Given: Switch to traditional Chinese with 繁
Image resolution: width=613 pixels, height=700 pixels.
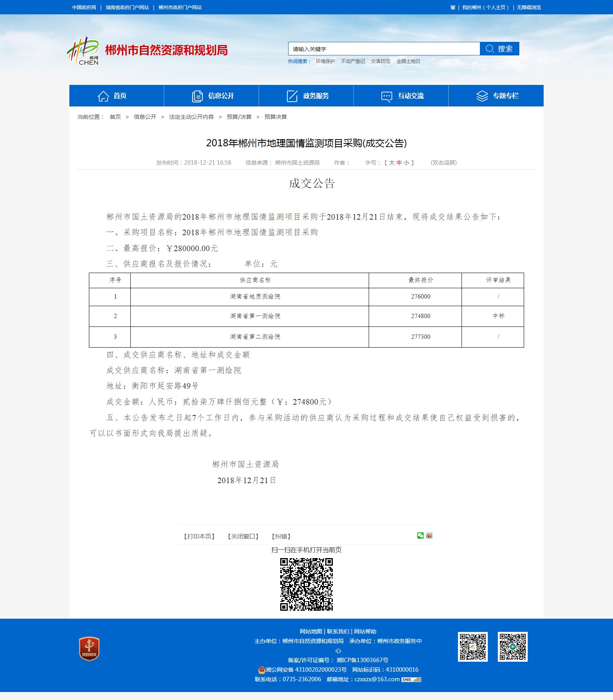Looking at the screenshot, I should click(453, 8).
